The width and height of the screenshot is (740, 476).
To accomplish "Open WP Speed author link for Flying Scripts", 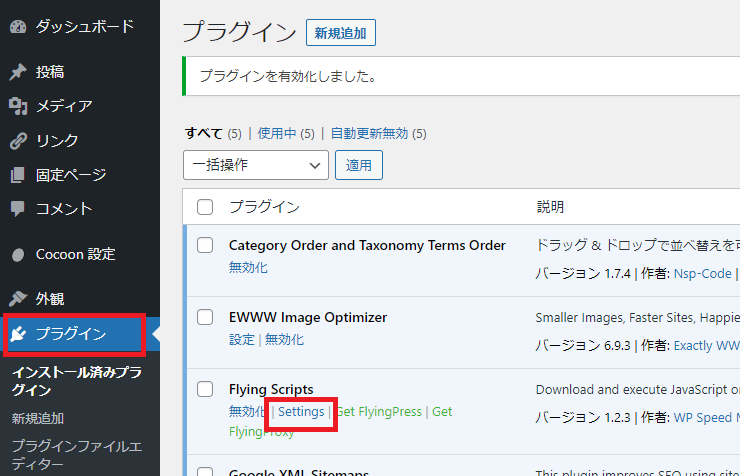I will (706, 418).
